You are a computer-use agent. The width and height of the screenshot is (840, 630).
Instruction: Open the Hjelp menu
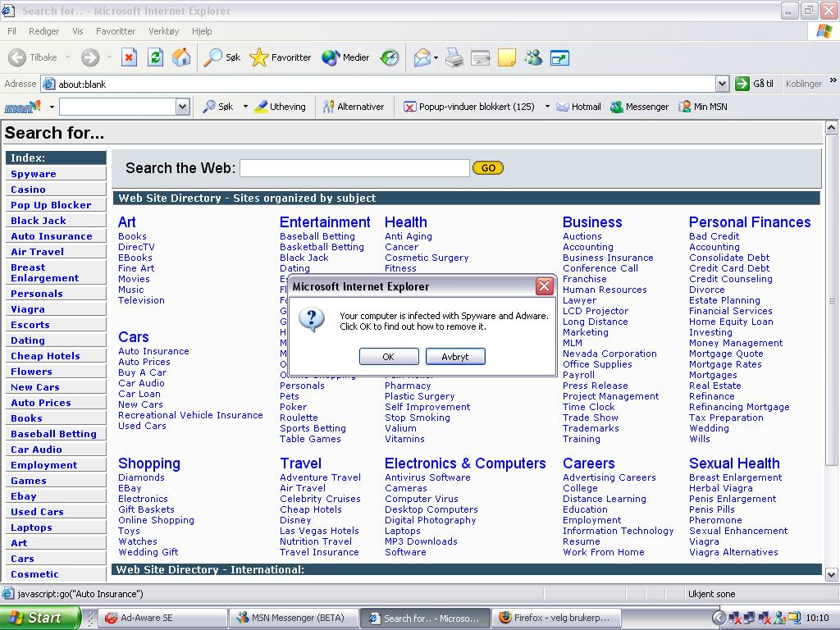(x=202, y=31)
